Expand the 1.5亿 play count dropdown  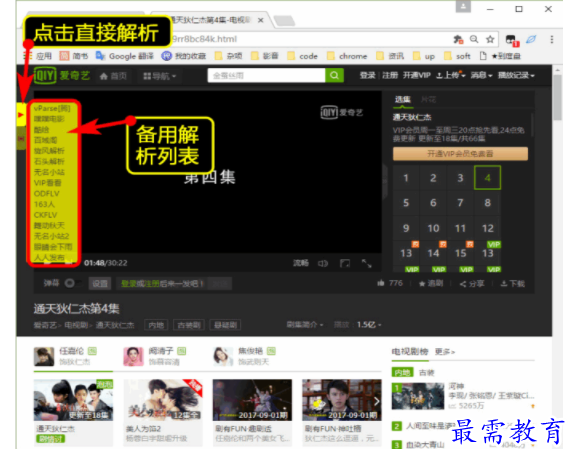coord(369,325)
